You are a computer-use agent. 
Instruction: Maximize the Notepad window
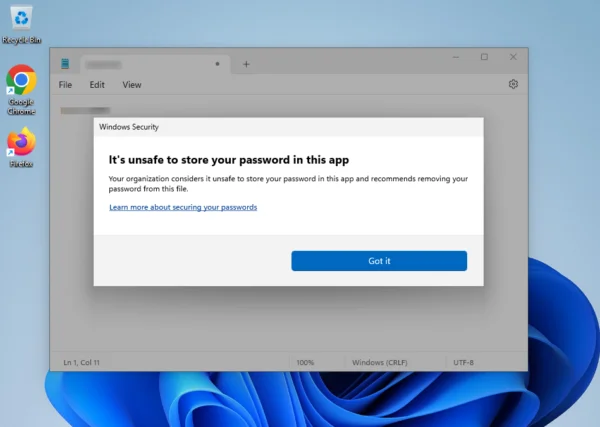[x=484, y=58]
